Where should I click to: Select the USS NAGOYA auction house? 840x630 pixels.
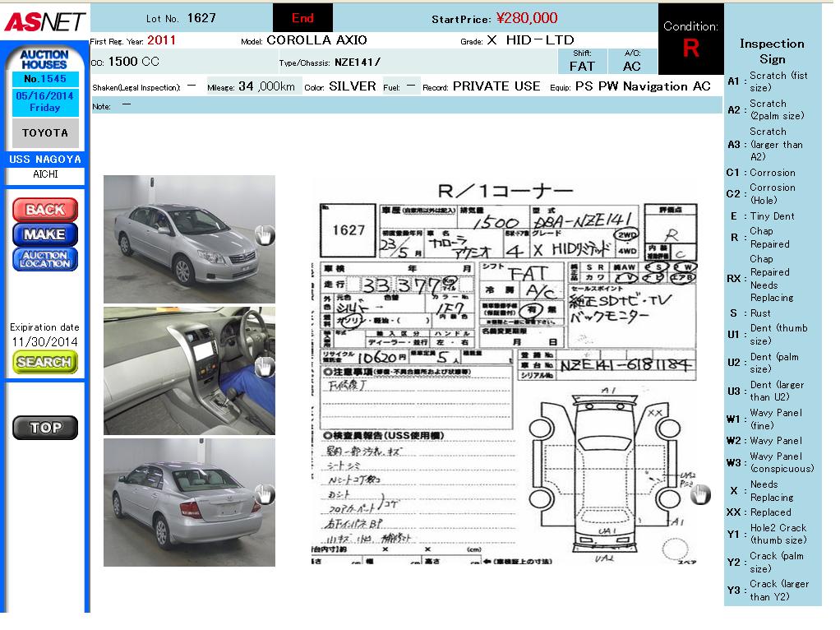click(x=44, y=160)
